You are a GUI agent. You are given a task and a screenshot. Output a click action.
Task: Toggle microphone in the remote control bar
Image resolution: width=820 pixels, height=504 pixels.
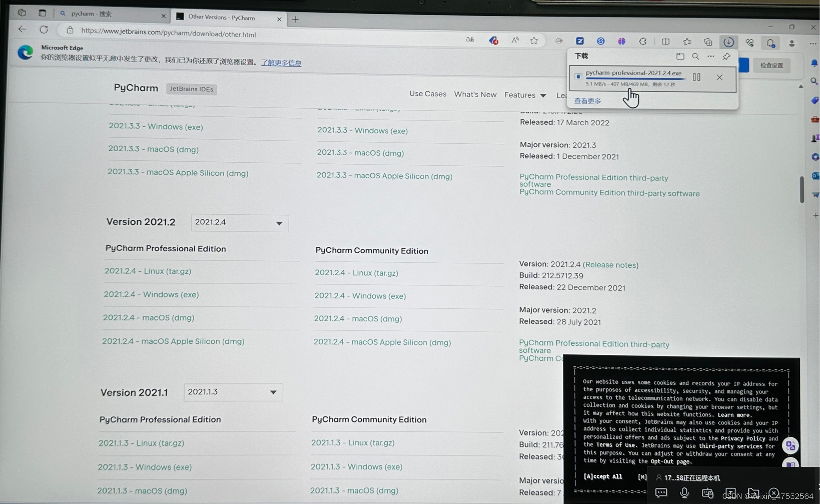coord(684,492)
